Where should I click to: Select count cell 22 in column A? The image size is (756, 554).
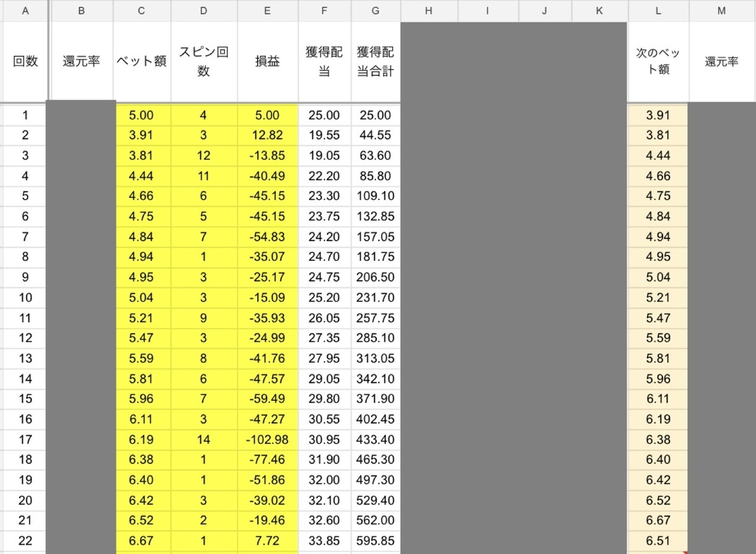[25, 541]
